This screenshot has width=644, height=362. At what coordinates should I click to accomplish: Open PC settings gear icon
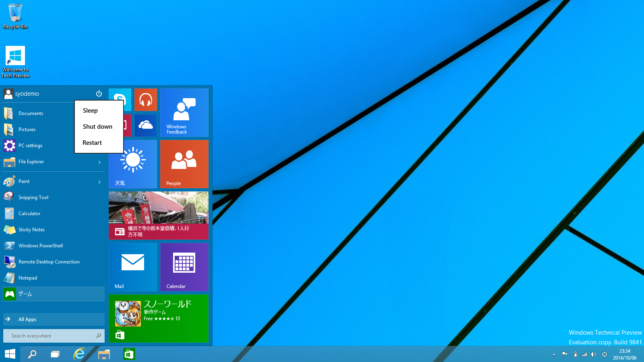(x=10, y=146)
